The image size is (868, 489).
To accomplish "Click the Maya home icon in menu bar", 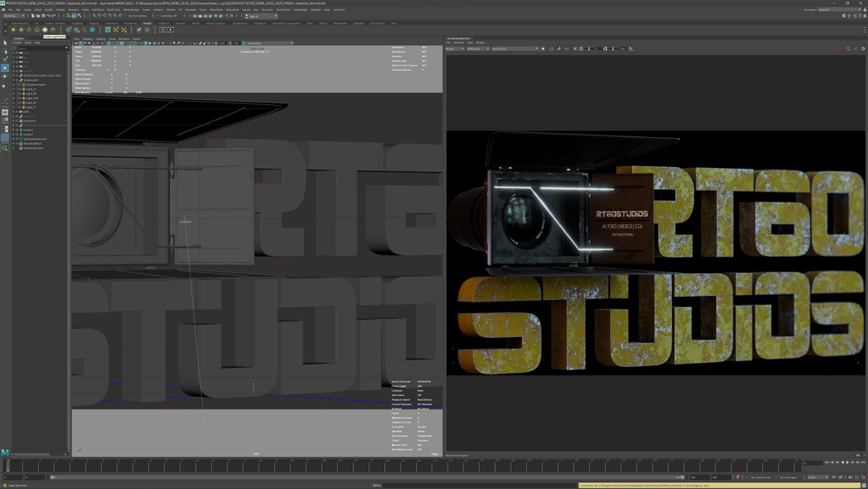I will pos(3,9).
